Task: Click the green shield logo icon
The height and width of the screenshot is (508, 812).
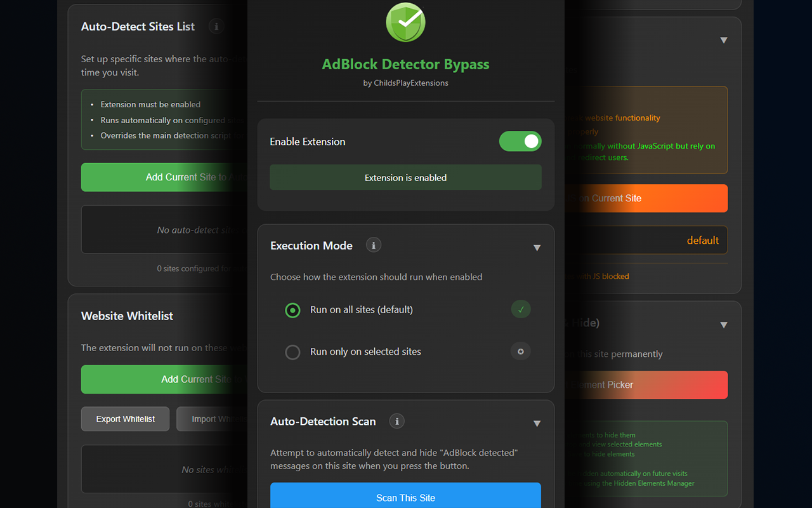Action: (405, 22)
